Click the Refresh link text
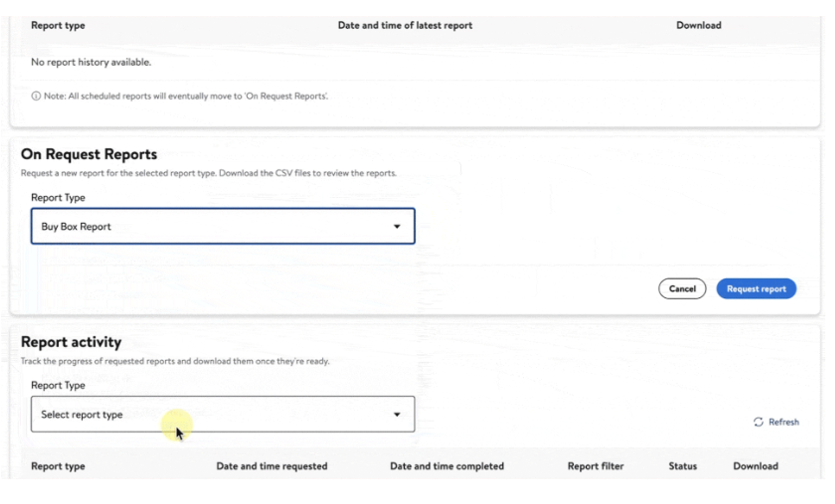Viewport: 835px width, 504px height. (x=783, y=422)
